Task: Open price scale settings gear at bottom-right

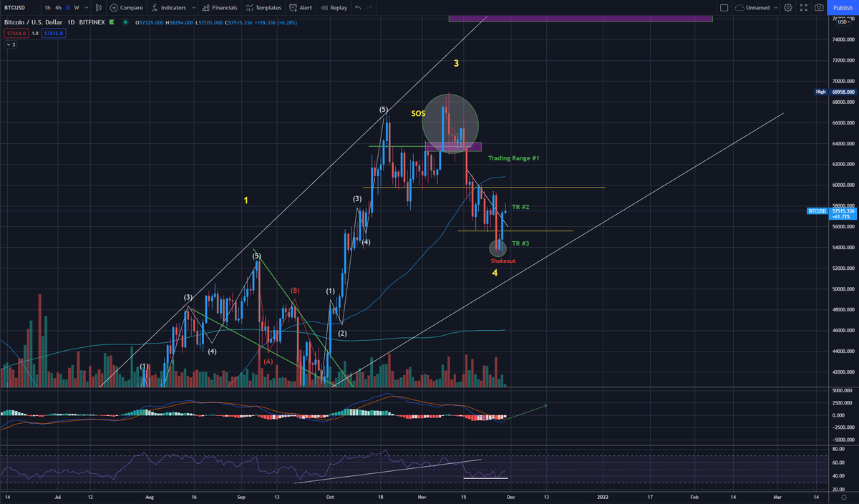Action: (843, 498)
